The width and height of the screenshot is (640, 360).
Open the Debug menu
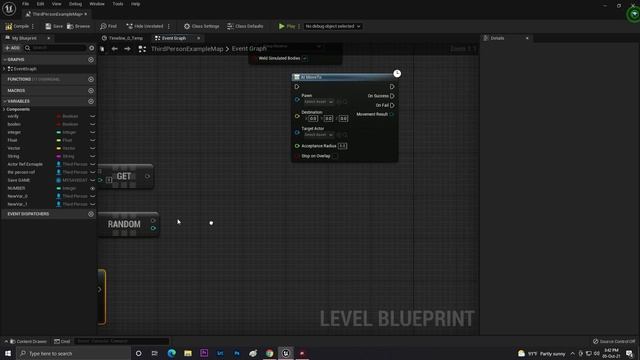pyautogui.click(x=75, y=4)
